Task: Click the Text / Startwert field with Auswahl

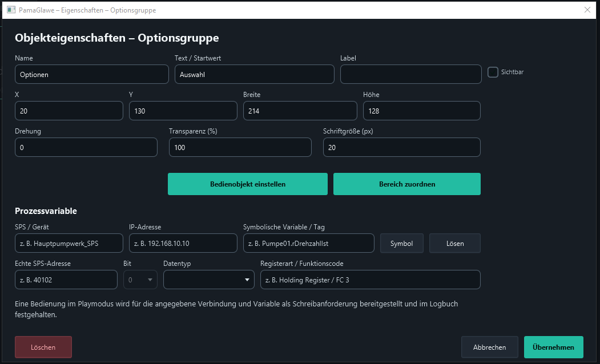Action: click(255, 74)
